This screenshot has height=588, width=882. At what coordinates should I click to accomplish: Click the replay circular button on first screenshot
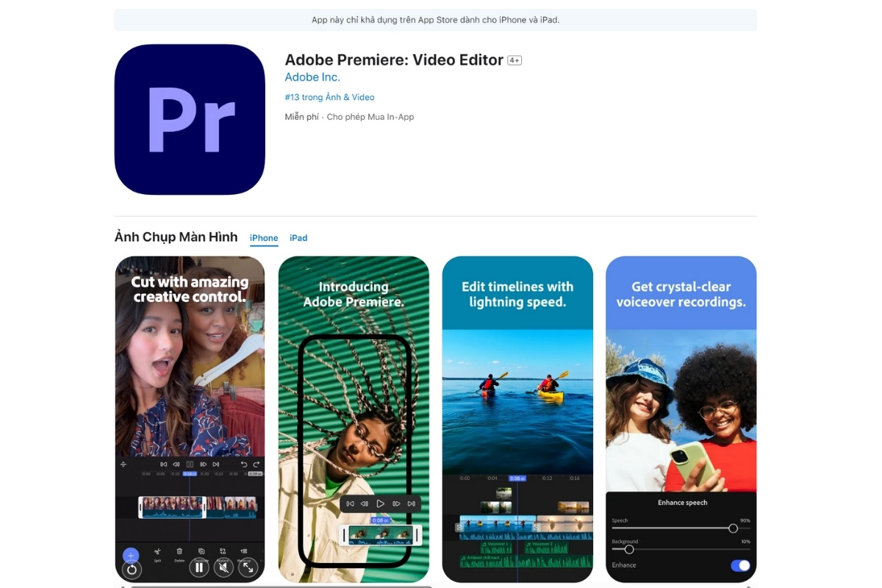[132, 570]
